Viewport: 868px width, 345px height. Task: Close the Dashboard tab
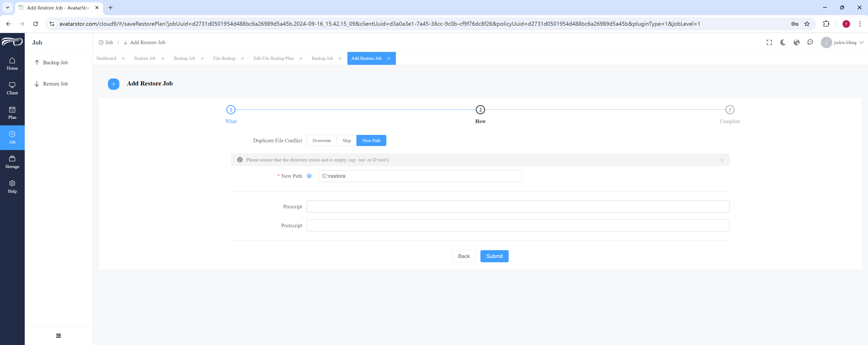[x=123, y=59]
